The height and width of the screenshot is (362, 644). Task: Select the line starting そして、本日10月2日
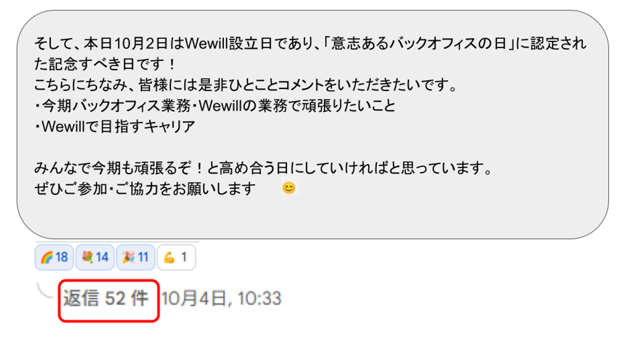310,44
